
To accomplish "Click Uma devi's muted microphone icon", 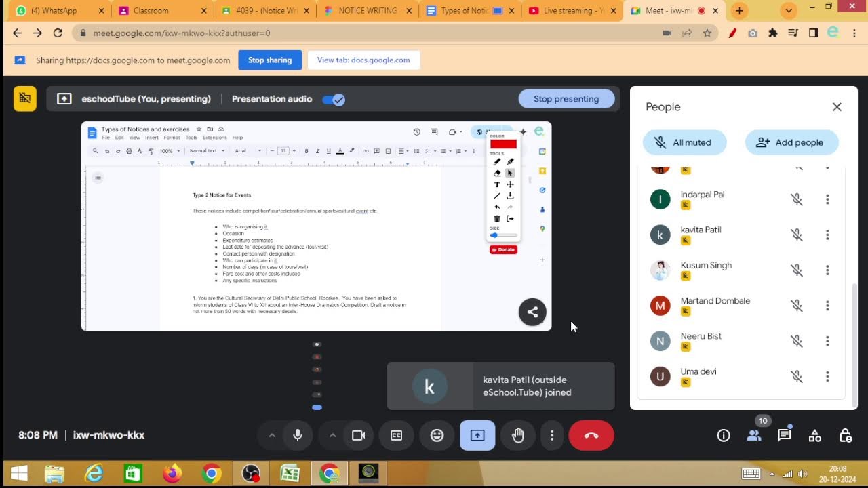I will tap(797, 376).
